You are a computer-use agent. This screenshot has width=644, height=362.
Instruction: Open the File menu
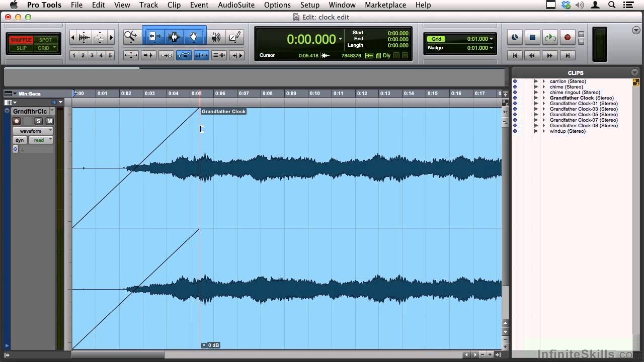coord(76,5)
